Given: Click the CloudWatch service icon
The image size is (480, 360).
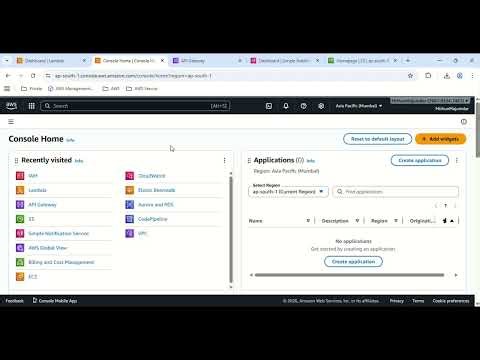Looking at the screenshot, I should coord(130,176).
